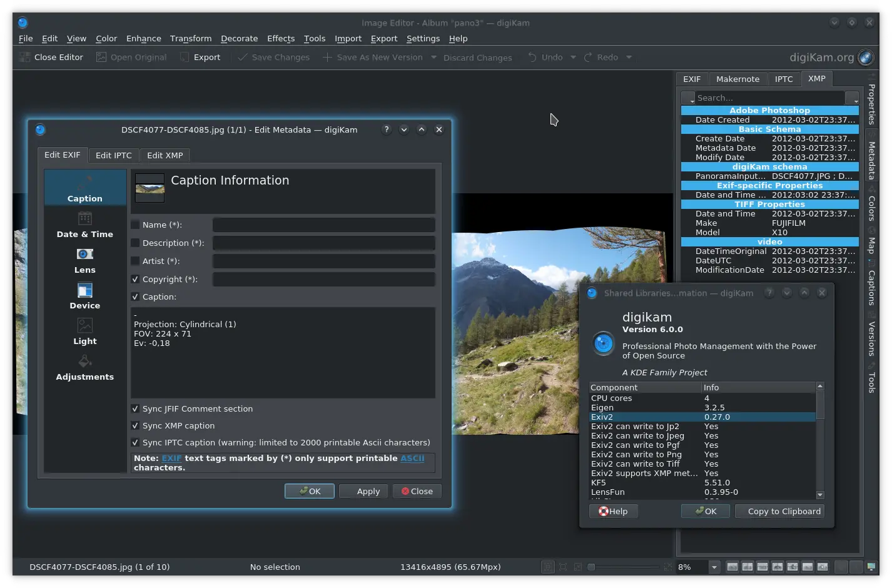
Task: Disable the Sync XMP caption option
Action: coord(135,425)
